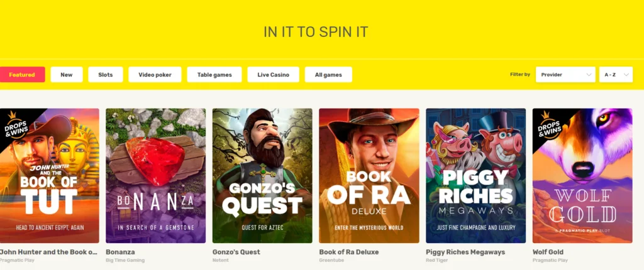Open the Piggy Riches Megaways thumbnail
The height and width of the screenshot is (270, 644).
click(476, 176)
